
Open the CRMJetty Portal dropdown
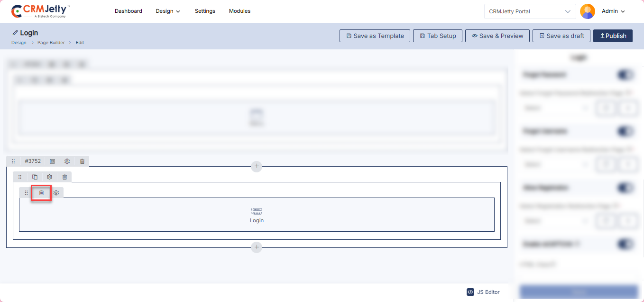530,11
